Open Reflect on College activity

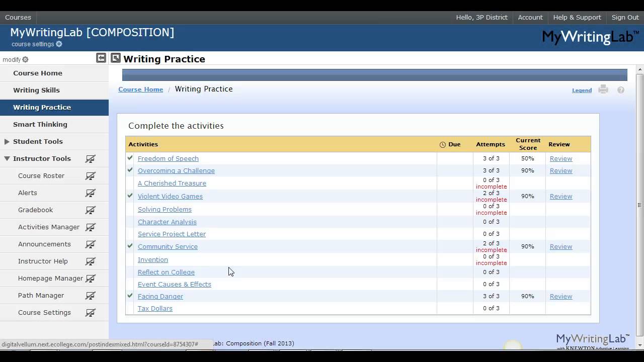(x=166, y=272)
